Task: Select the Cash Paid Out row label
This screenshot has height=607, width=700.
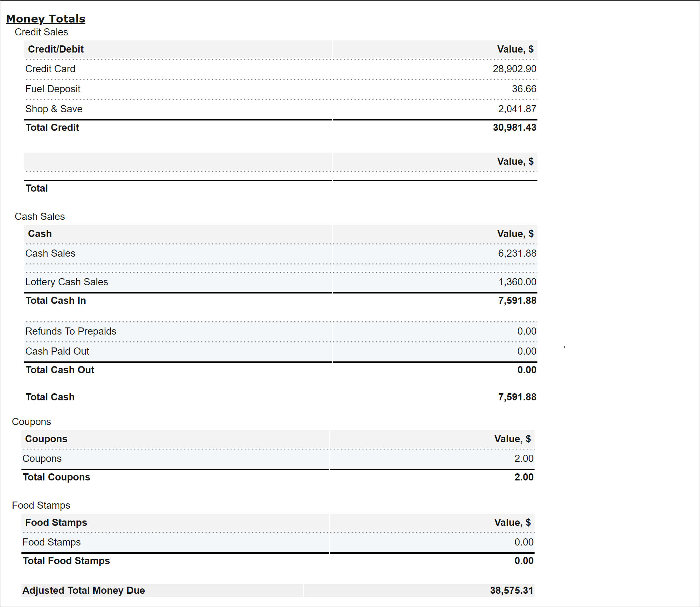Action: click(x=57, y=351)
